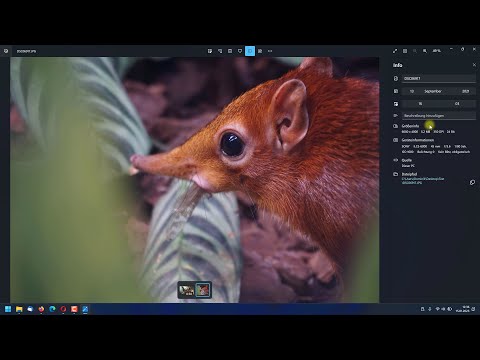Click the actual size icon beside the zoom controls

(x=405, y=51)
